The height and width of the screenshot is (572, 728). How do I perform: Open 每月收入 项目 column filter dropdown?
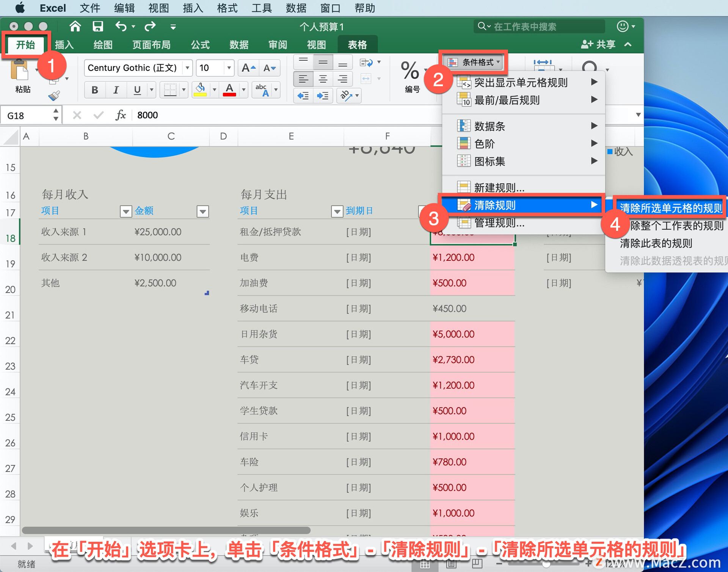(126, 211)
